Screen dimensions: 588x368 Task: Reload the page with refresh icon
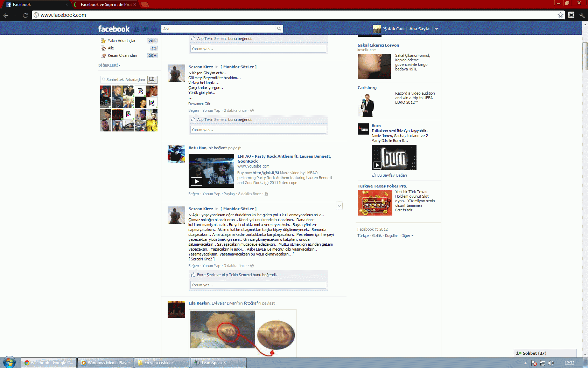point(25,15)
